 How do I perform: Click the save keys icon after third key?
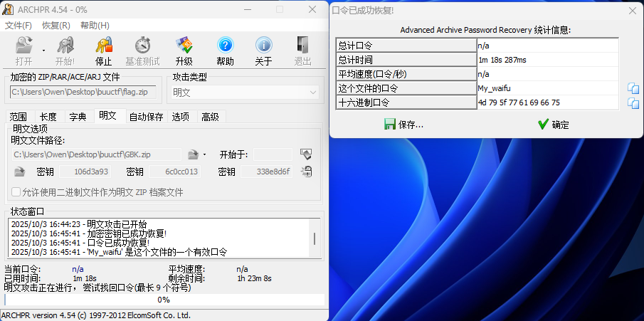pos(306,172)
